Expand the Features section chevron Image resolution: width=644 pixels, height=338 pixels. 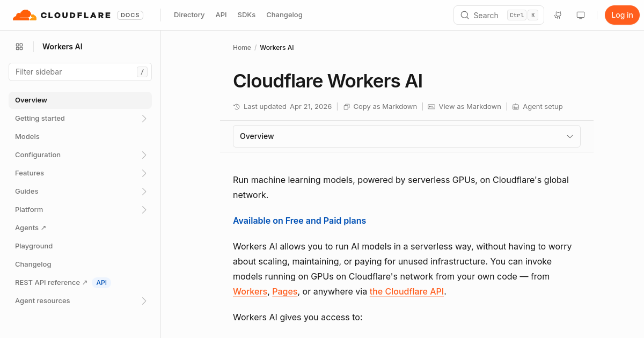pyautogui.click(x=144, y=173)
